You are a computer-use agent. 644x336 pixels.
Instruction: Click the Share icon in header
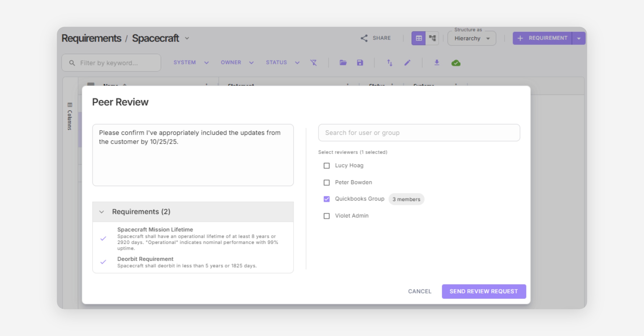[364, 38]
